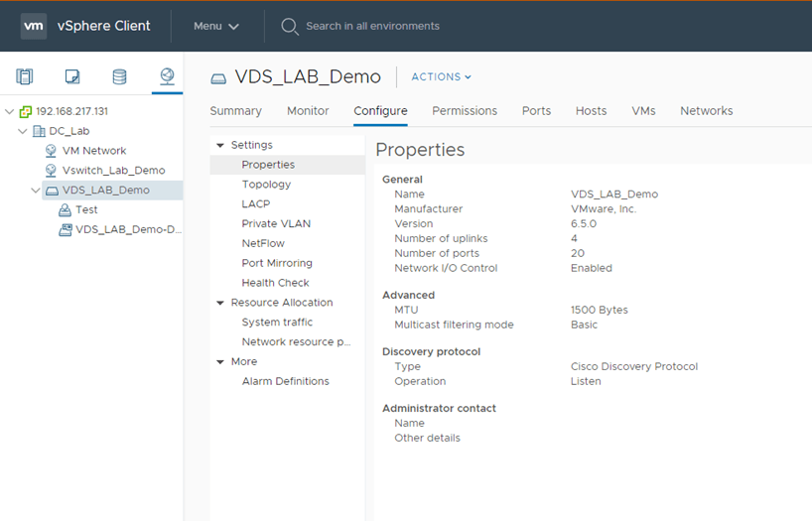Open VMs and Templates inventory icon
The image size is (812, 521).
tap(72, 77)
